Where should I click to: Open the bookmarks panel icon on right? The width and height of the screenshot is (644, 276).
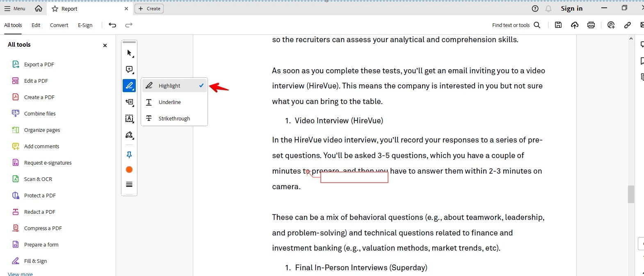(642, 61)
